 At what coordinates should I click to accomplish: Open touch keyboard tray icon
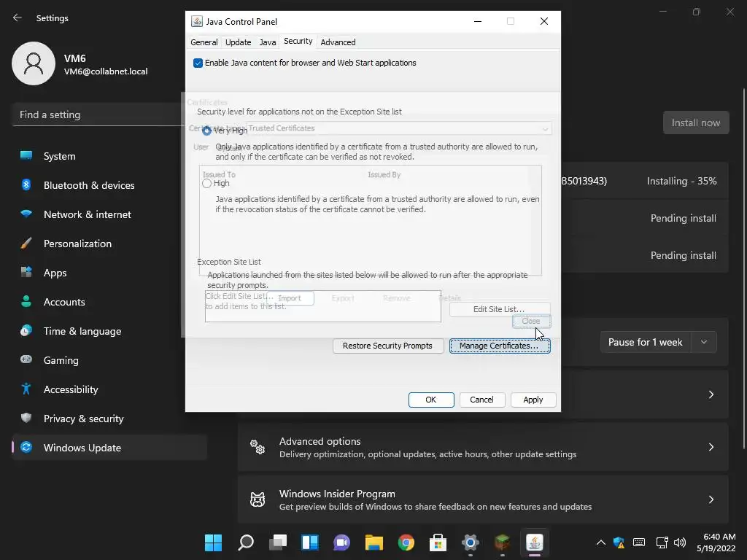click(639, 542)
